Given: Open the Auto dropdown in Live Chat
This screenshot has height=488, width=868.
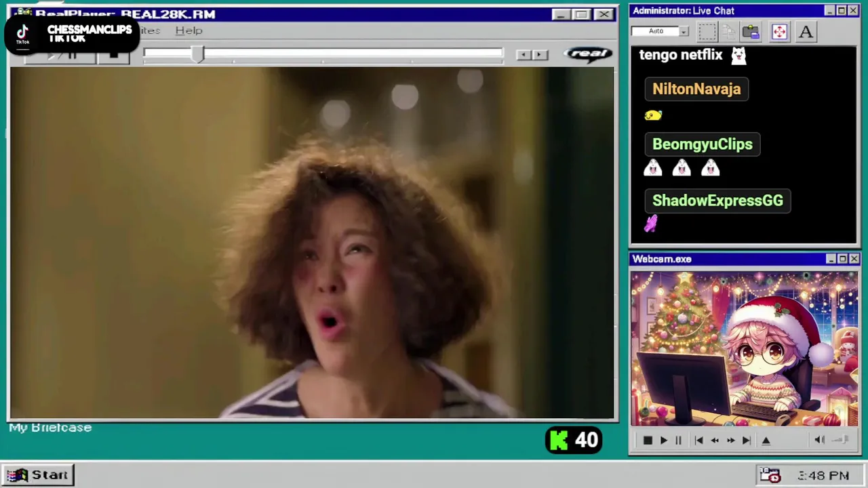Looking at the screenshot, I should click(x=684, y=31).
